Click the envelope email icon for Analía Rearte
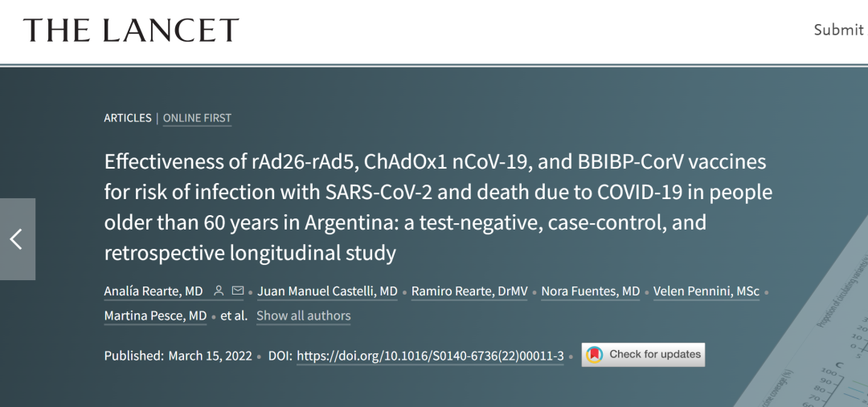Screen dimensions: 868x407 click(237, 291)
